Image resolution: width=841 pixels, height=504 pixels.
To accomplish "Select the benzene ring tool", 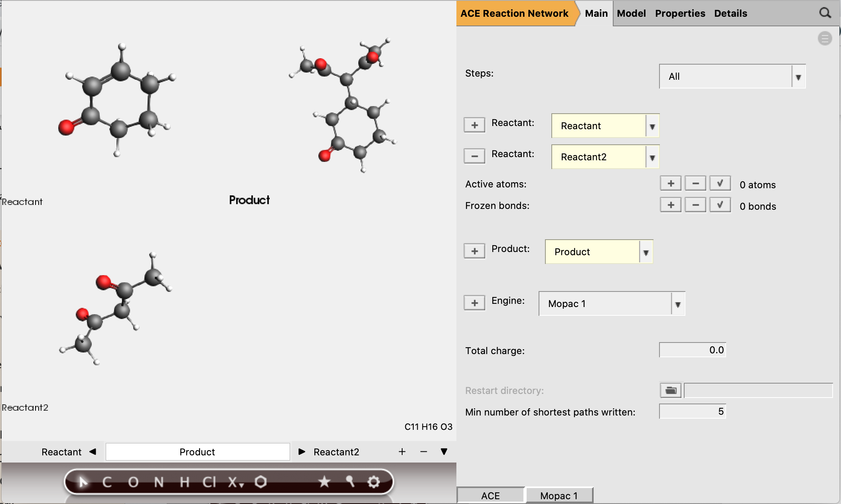I will click(261, 482).
